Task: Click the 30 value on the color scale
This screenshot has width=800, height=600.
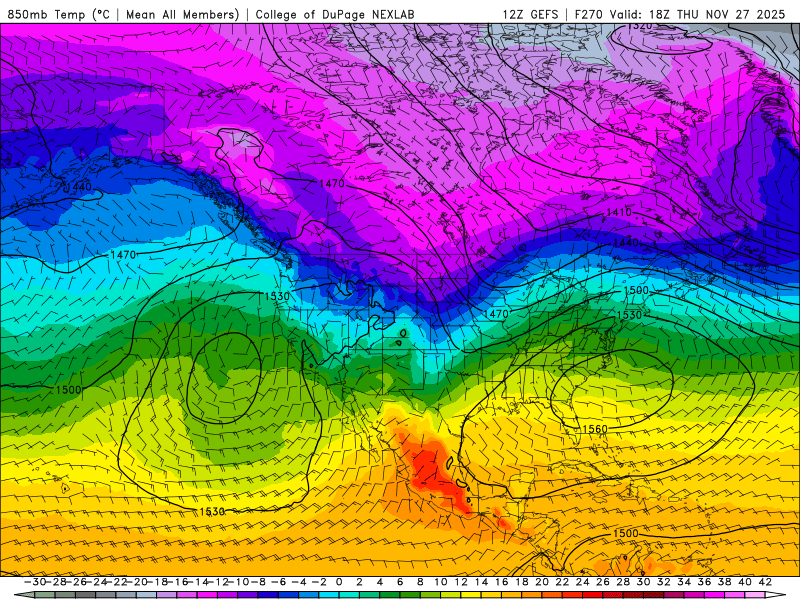Action: pos(643,582)
